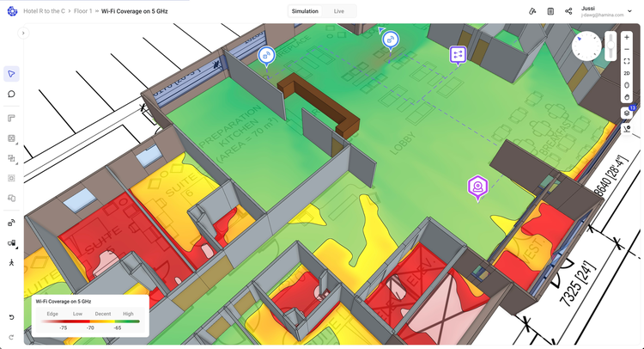Go to Floor 1 breadcrumb
This screenshot has width=644, height=349.
coord(85,11)
